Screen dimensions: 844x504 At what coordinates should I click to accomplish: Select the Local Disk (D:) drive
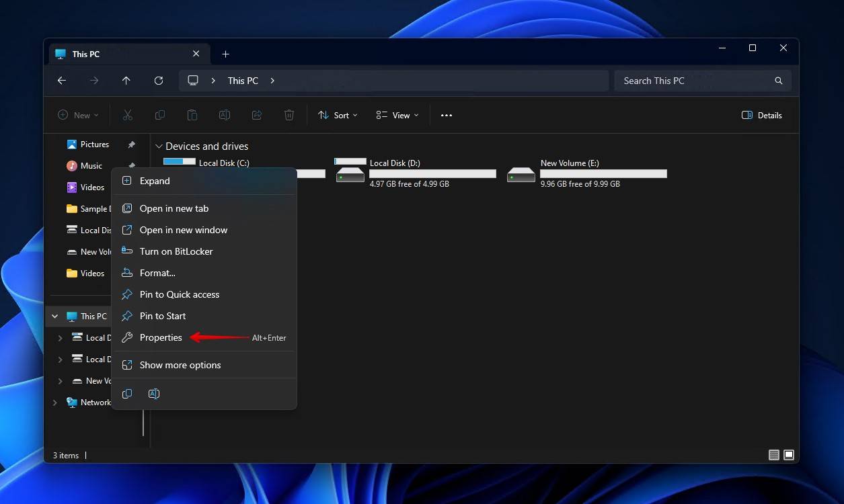click(x=416, y=173)
